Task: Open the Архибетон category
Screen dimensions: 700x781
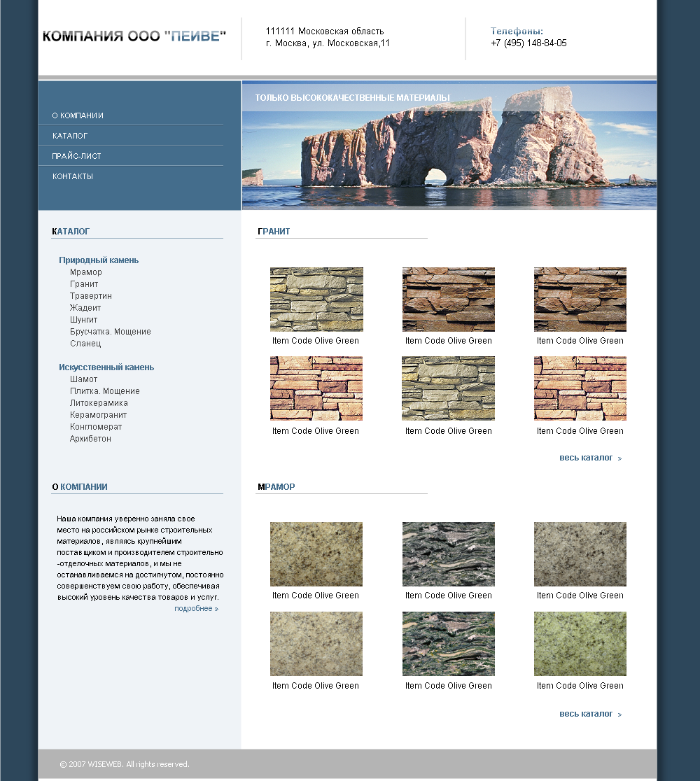Action: point(90,439)
